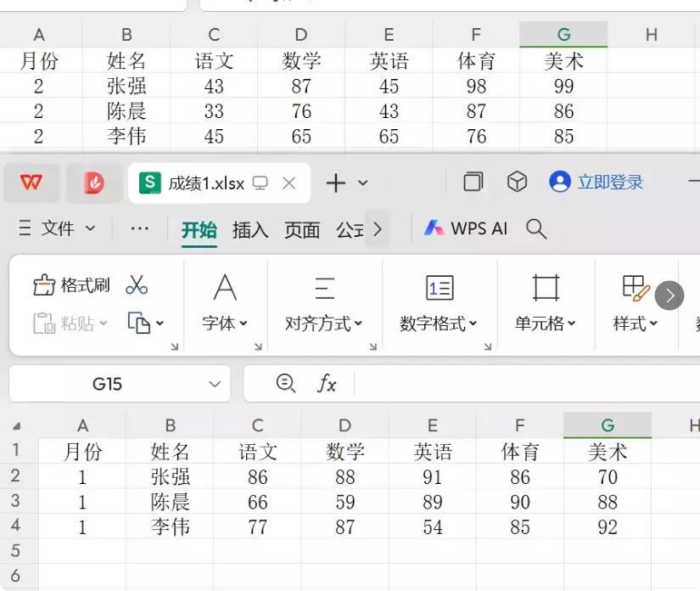Switch to the 插入 ribbon tab
This screenshot has height=591, width=700.
click(x=249, y=229)
